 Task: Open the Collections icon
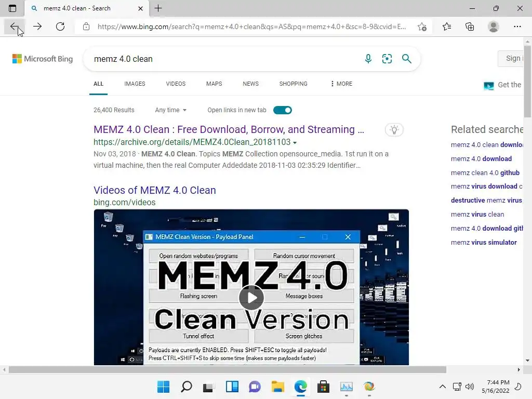click(x=470, y=26)
